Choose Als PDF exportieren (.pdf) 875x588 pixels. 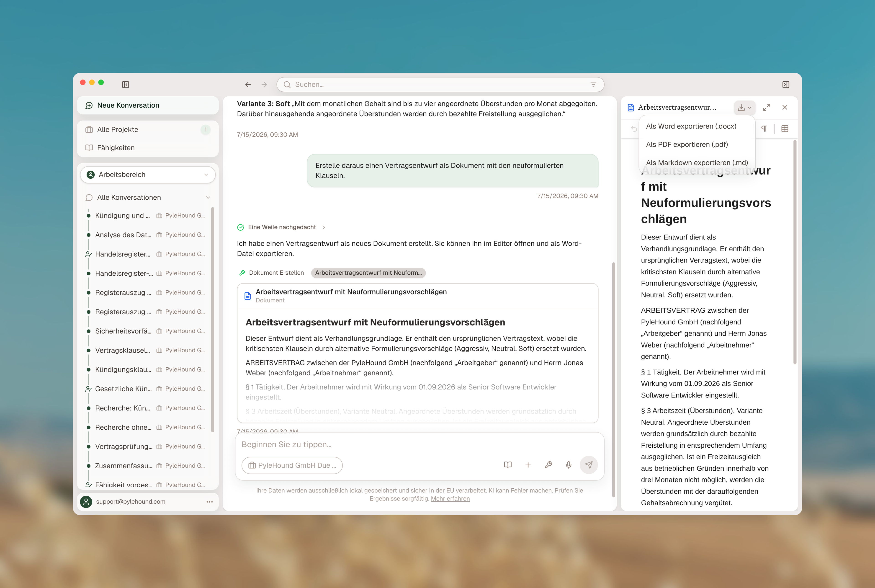(x=697, y=144)
